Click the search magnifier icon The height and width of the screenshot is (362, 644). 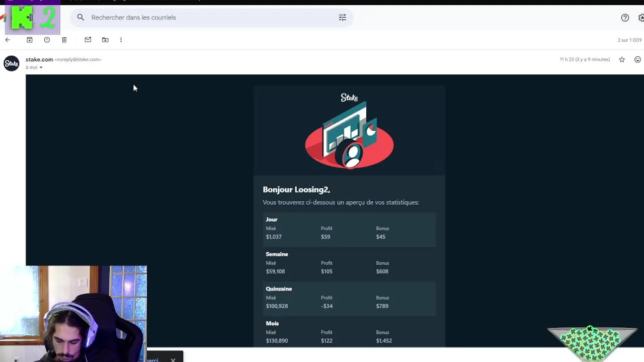click(x=80, y=17)
